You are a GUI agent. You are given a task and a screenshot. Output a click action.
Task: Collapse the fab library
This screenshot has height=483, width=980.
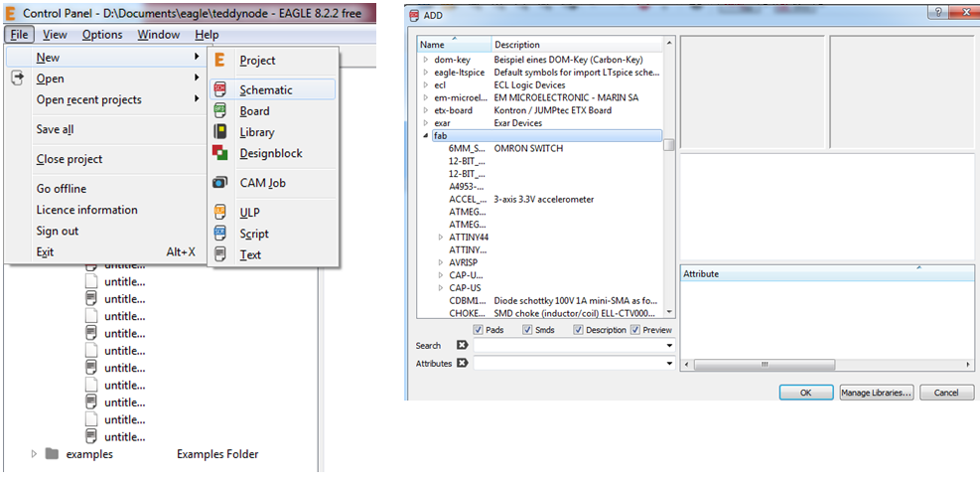(426, 135)
